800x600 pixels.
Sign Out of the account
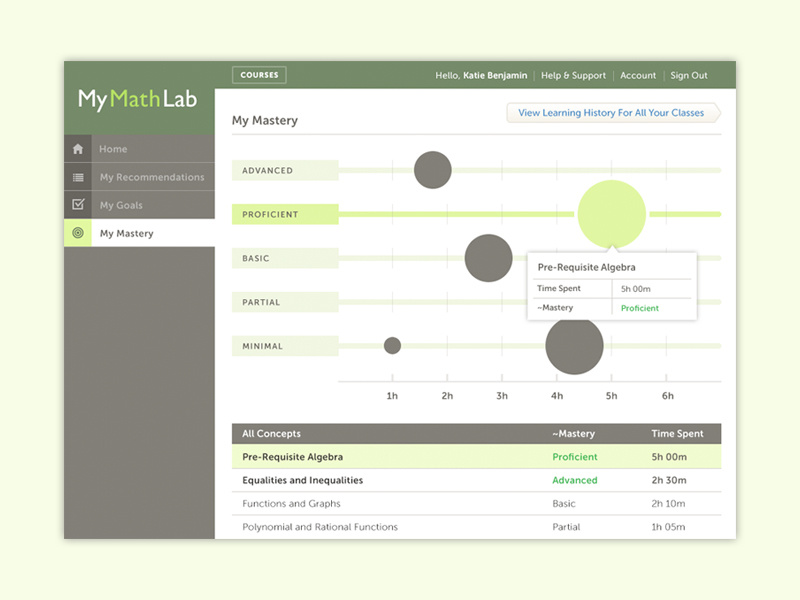pyautogui.click(x=689, y=75)
